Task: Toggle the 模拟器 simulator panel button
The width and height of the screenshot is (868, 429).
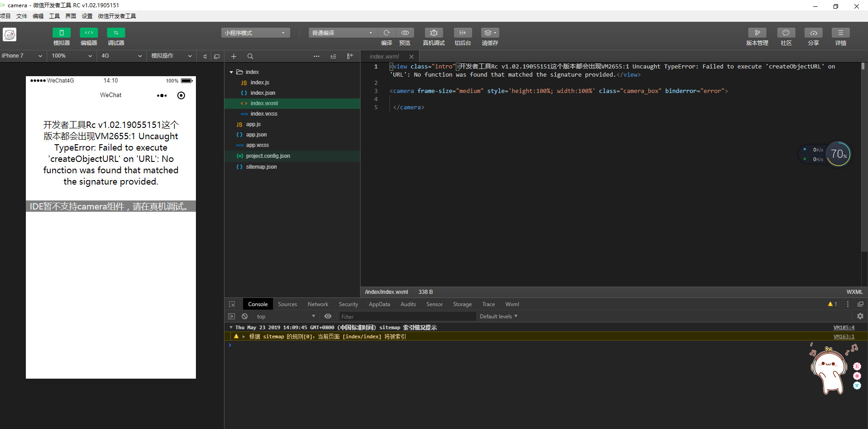Action: point(62,33)
